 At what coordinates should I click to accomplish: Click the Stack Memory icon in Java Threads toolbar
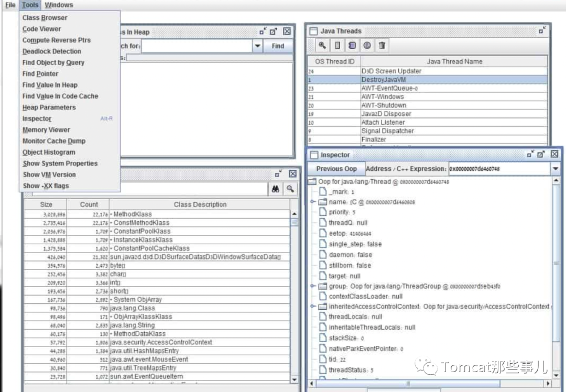click(x=337, y=46)
